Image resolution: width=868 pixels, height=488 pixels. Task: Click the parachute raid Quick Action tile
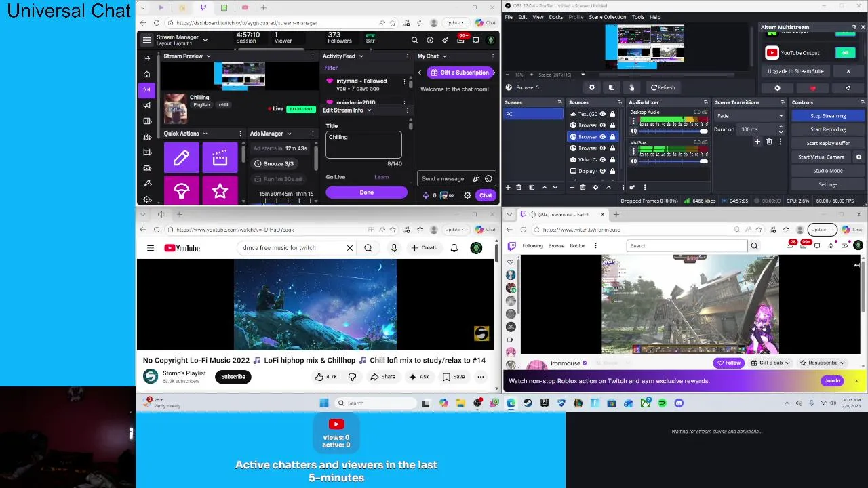pos(181,190)
